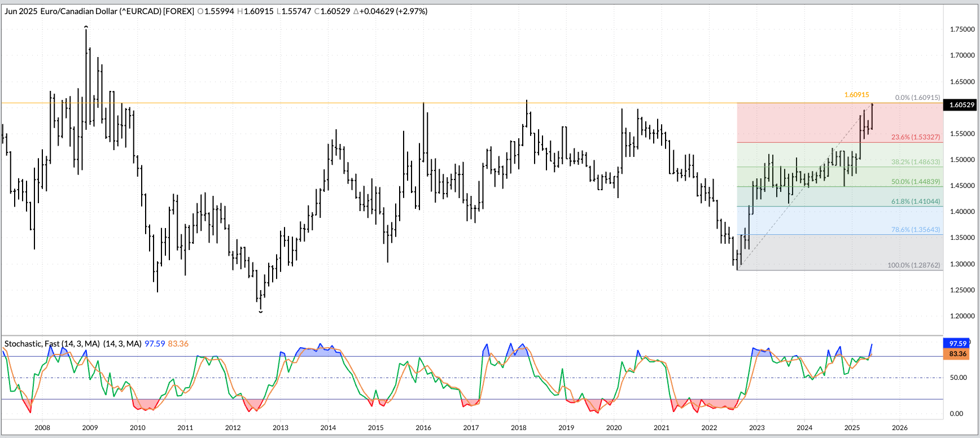Open the Stochastic, Fast (14, 3, MA) indicator label
Viewport: 980px width, 438px height.
click(52, 344)
